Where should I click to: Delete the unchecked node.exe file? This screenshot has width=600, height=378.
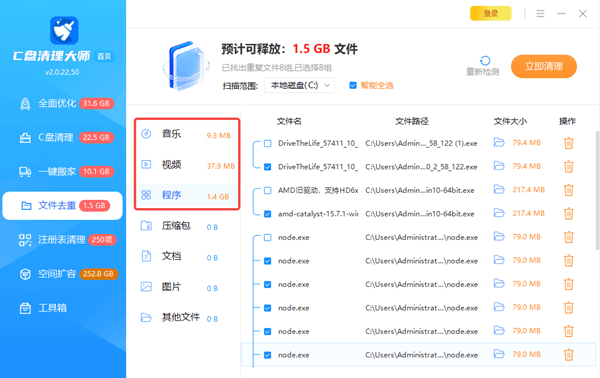[569, 237]
